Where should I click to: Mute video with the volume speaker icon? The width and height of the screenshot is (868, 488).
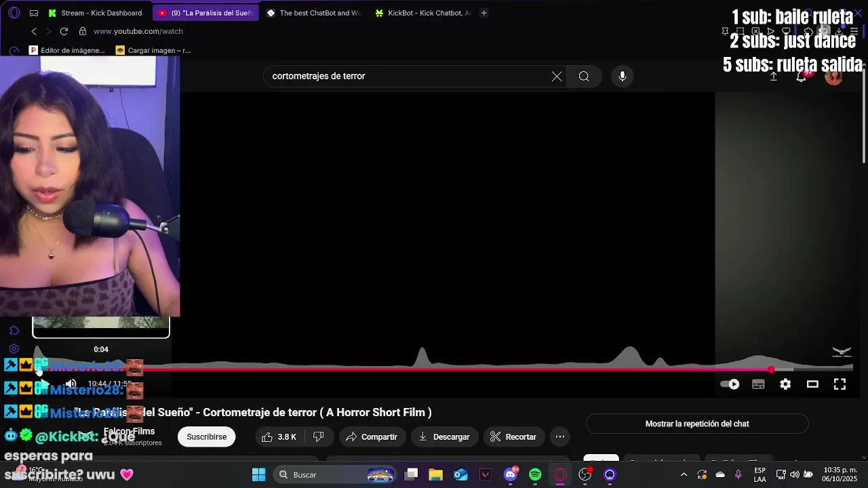pyautogui.click(x=71, y=384)
